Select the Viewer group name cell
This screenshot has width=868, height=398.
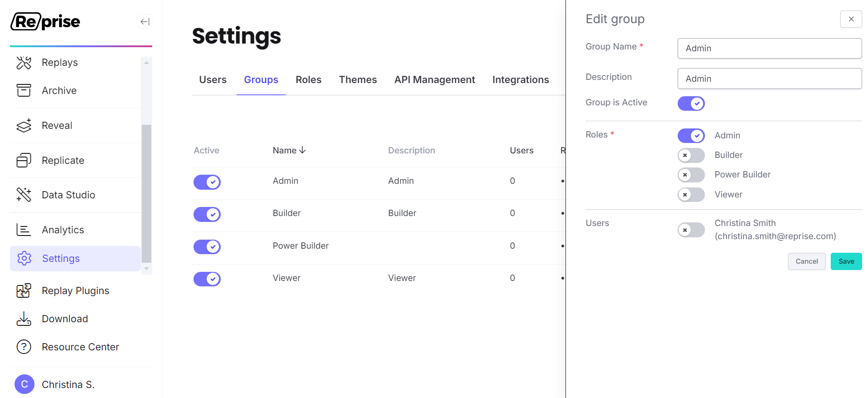pyautogui.click(x=287, y=278)
